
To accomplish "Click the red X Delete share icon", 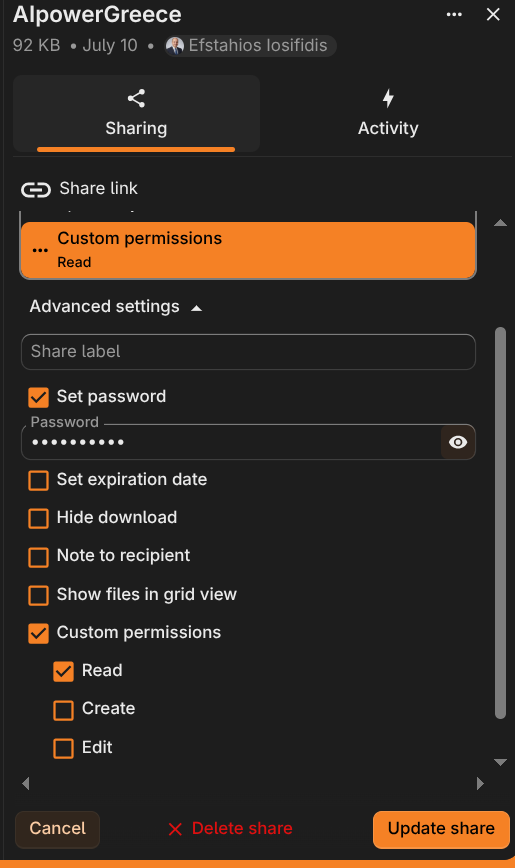I will pyautogui.click(x=175, y=829).
